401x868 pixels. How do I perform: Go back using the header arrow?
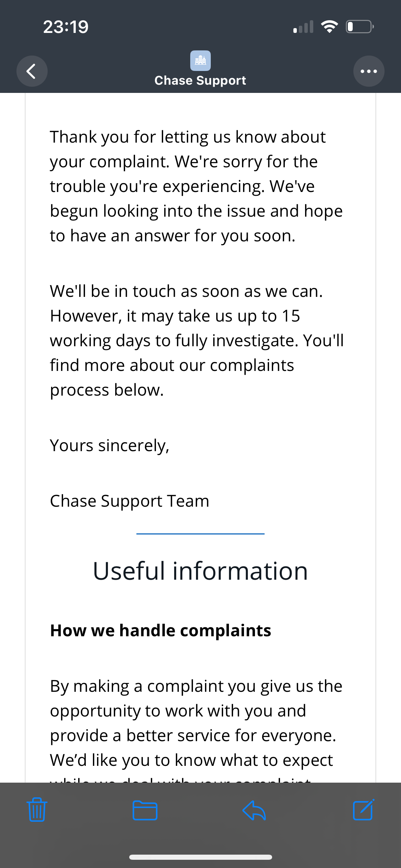tap(32, 71)
